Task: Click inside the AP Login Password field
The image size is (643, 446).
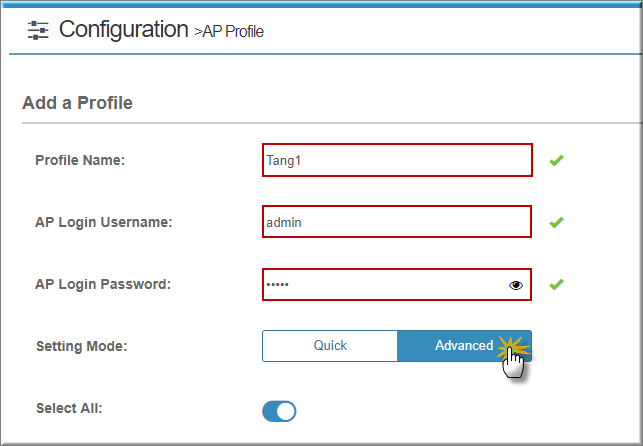Action: point(397,284)
